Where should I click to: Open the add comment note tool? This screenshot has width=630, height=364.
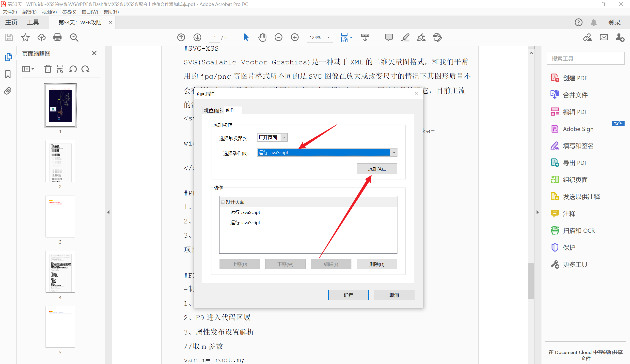click(x=389, y=37)
